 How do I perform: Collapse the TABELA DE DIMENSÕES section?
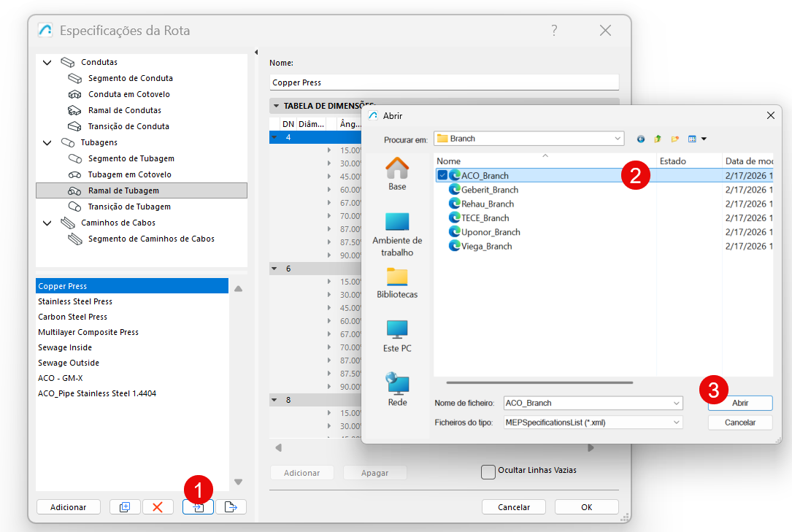[276, 106]
